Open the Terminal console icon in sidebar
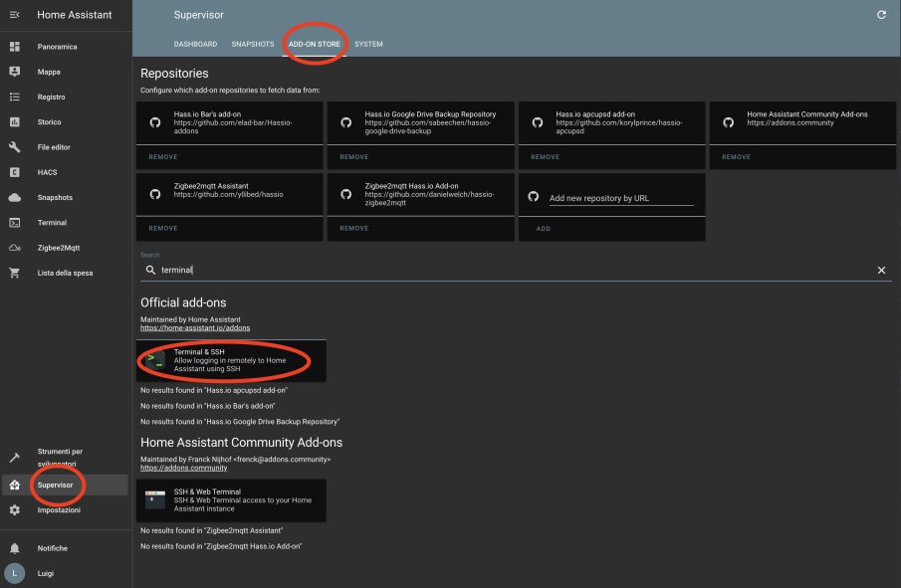 14,223
